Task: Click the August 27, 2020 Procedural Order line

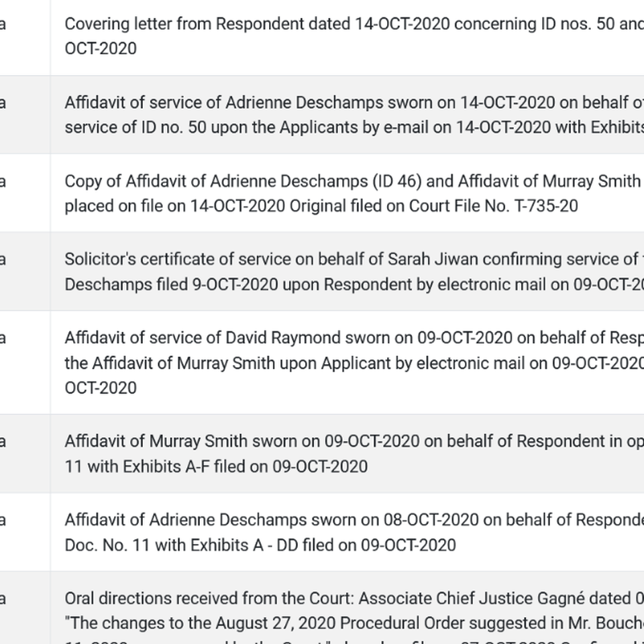Action: point(354,623)
